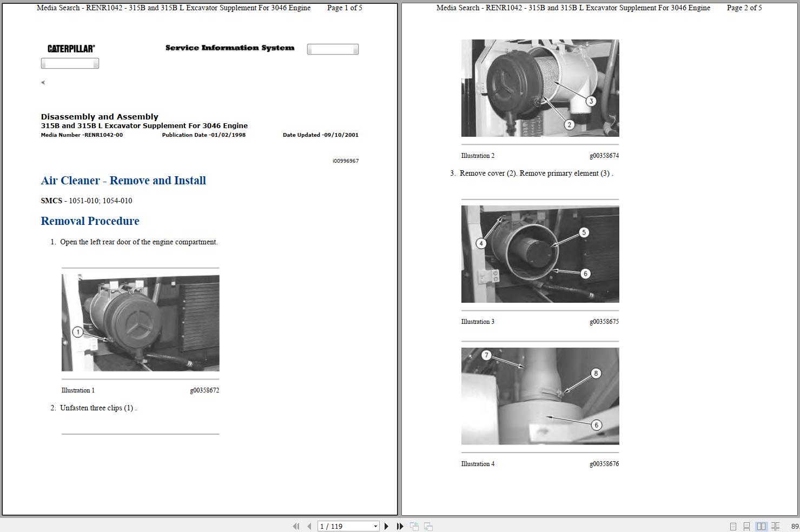Expand the page selection list arrow
The height and width of the screenshot is (532, 800).
(376, 526)
